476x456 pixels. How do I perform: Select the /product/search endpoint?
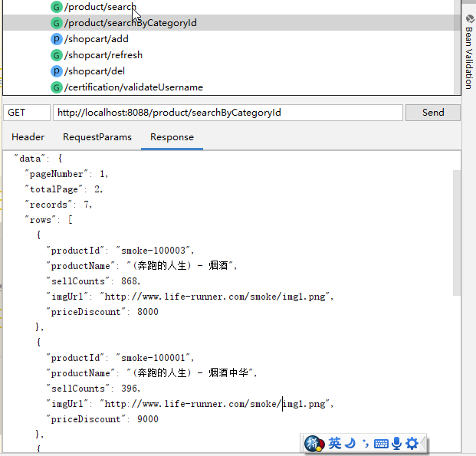[100, 7]
